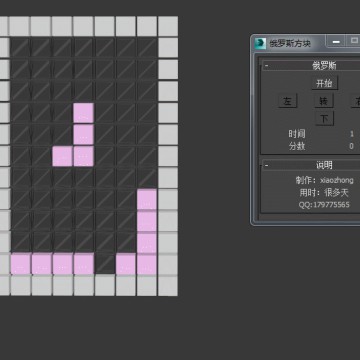
Task: Click the QQ:179775565 contact text
Action: point(324,205)
